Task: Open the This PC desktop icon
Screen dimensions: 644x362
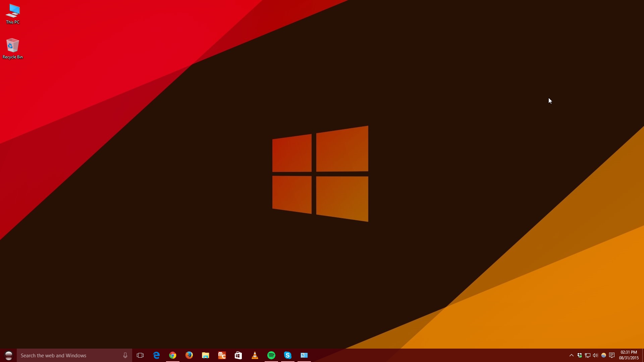Action: tap(13, 14)
